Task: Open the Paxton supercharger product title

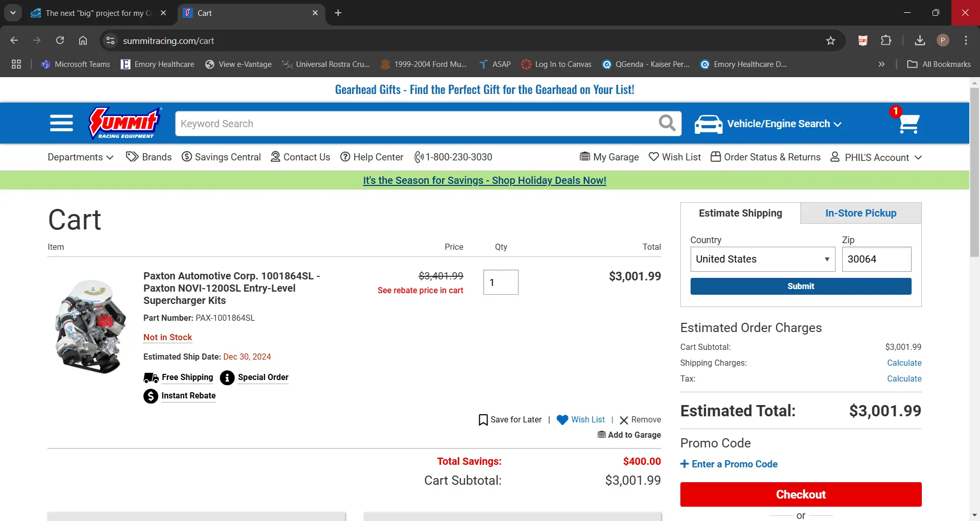Action: click(x=232, y=289)
